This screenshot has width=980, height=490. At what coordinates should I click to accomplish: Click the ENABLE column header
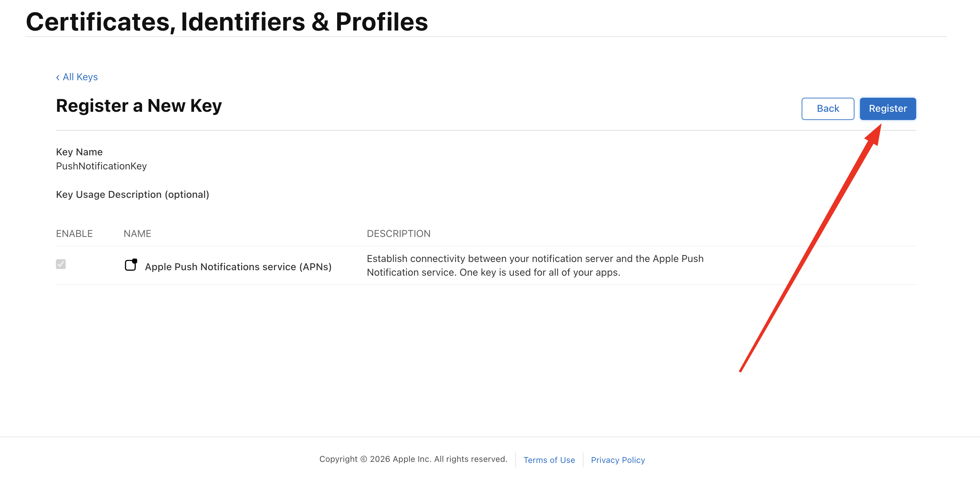[x=74, y=234]
